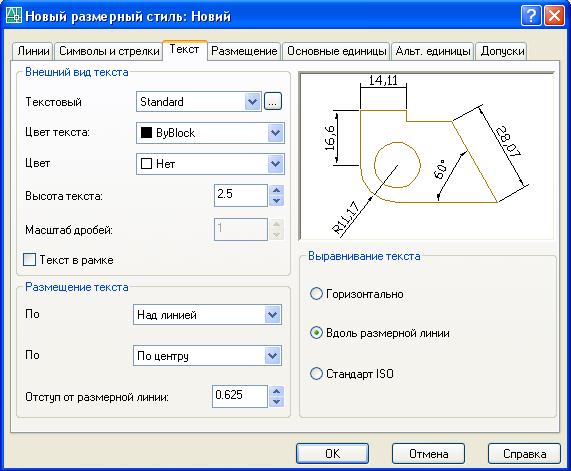Image resolution: width=571 pixels, height=471 pixels.
Task: Switch to 'Альт. единицы' tab
Action: [x=433, y=51]
